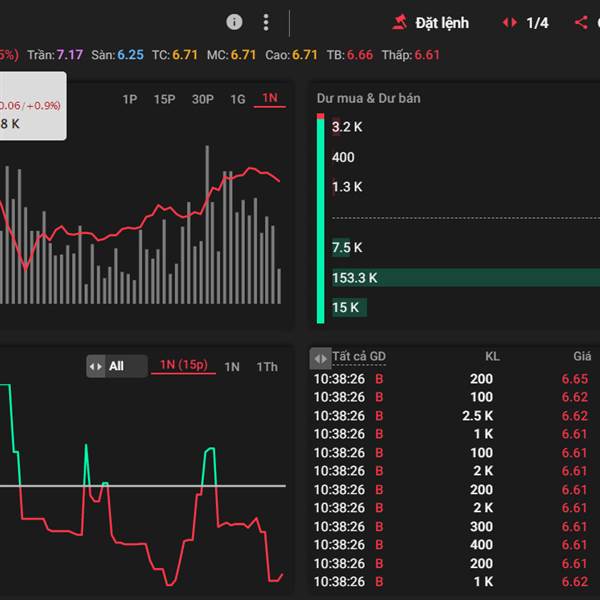Select the 1P chart timeframe
This screenshot has width=600, height=600.
[130, 98]
